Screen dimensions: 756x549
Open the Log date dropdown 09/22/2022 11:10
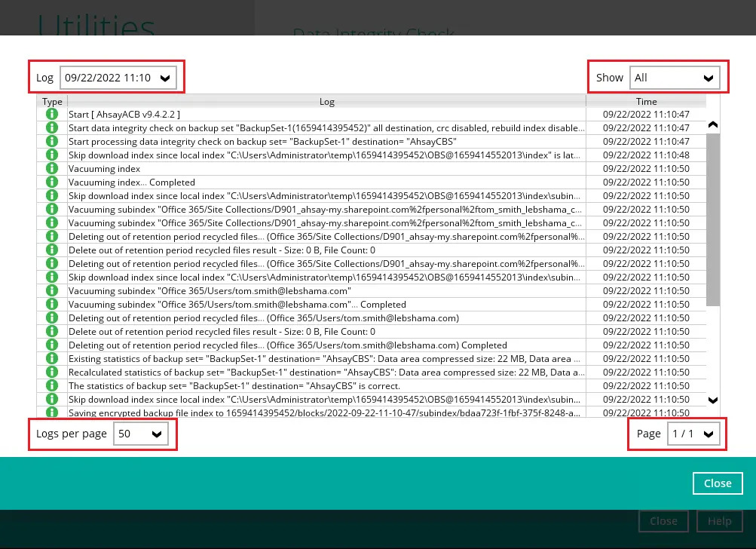118,78
